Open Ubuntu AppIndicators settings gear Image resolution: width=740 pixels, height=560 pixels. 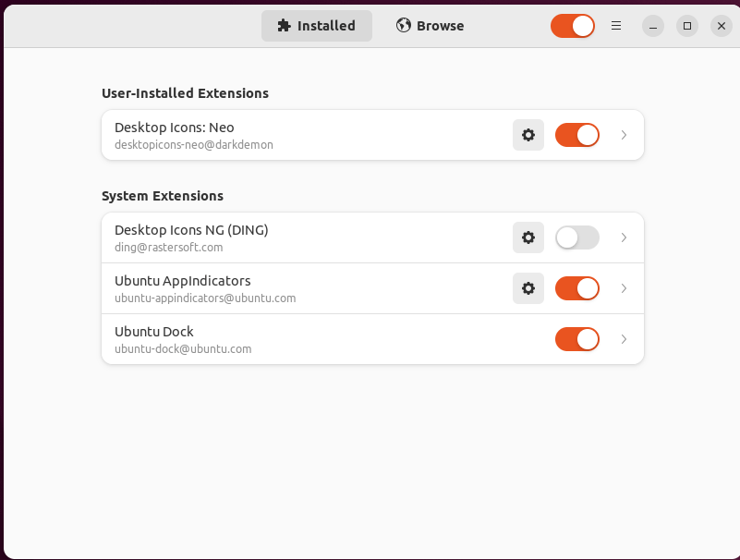click(x=528, y=288)
